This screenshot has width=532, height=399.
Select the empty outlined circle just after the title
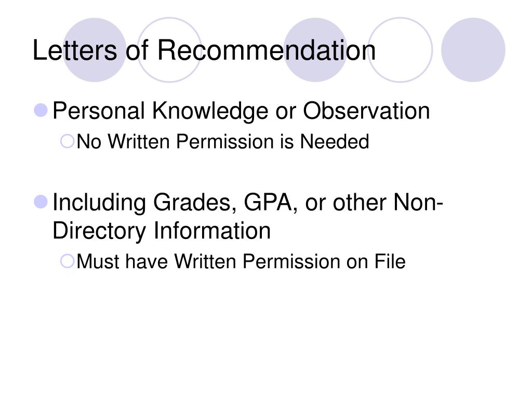click(401, 50)
